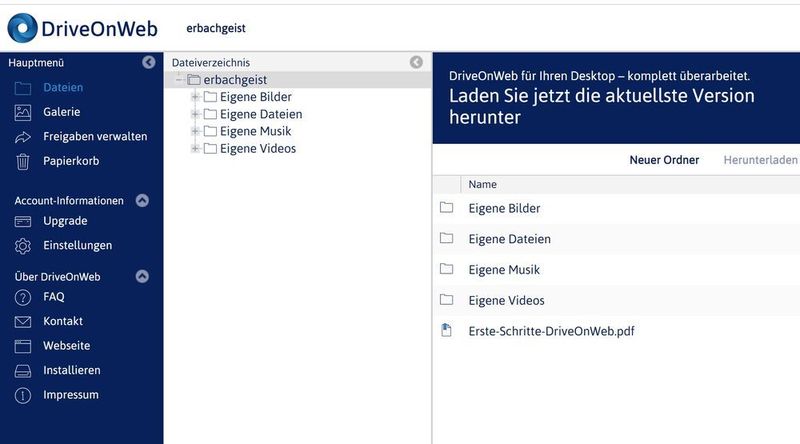
Task: Select Upgrade under Account-Informationen
Action: [x=65, y=221]
